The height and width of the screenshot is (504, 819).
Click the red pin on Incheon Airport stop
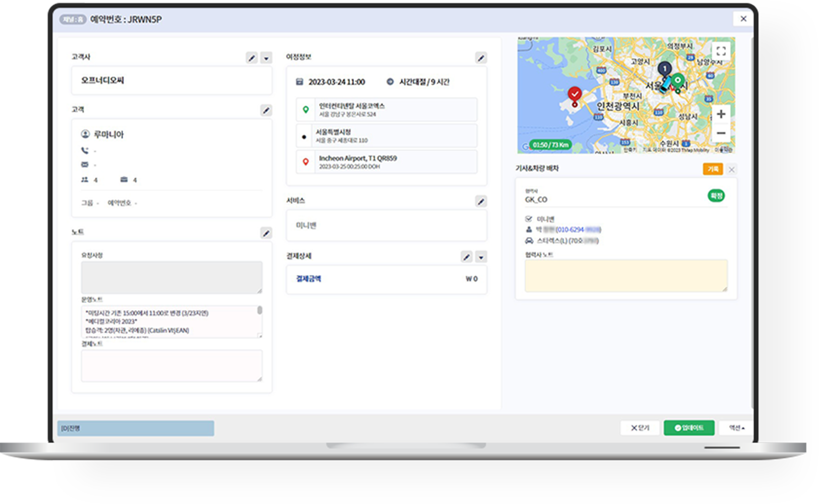[x=306, y=162]
